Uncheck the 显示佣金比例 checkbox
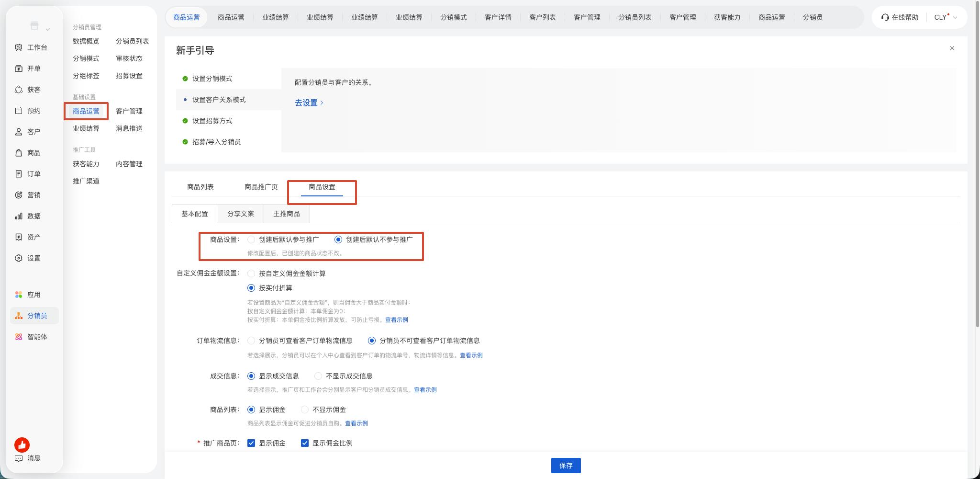This screenshot has height=479, width=980. coord(305,443)
